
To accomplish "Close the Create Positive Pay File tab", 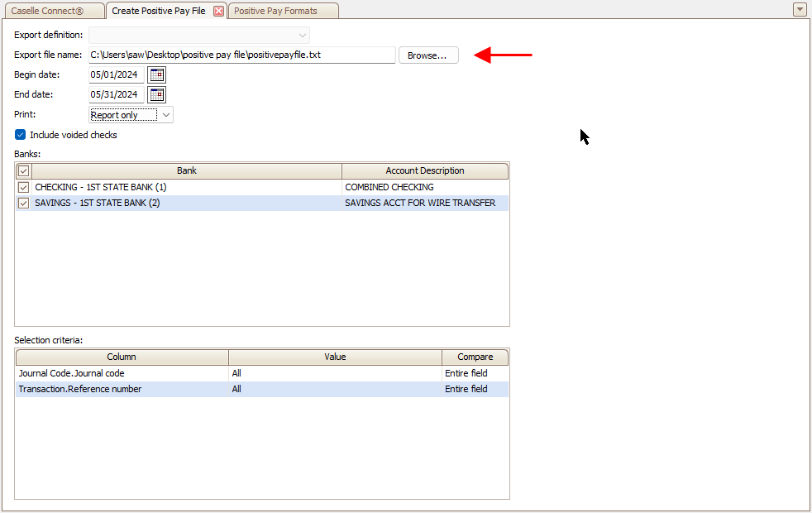I will tap(219, 11).
